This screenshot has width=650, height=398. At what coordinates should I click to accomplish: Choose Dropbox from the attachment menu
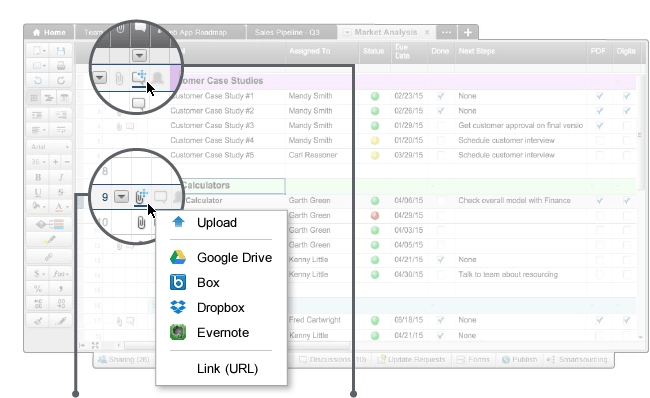click(221, 308)
